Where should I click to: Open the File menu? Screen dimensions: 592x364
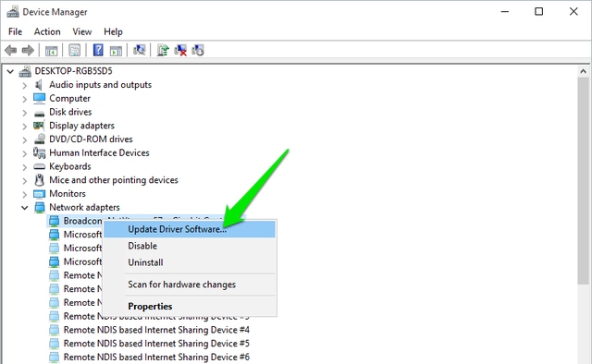point(15,31)
